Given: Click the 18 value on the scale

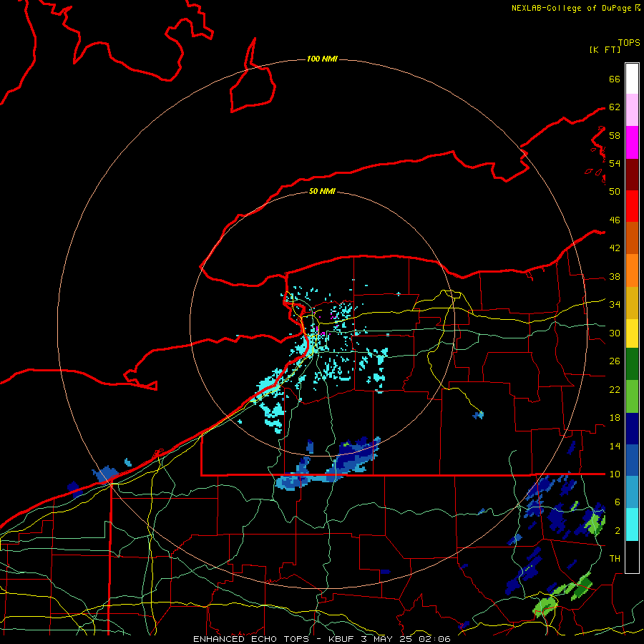Looking at the screenshot, I should pos(615,418).
